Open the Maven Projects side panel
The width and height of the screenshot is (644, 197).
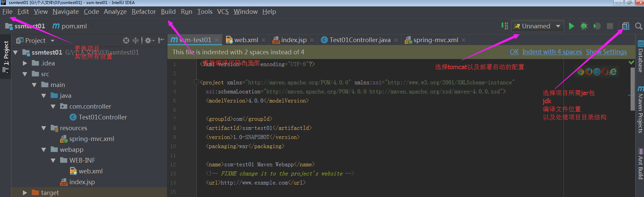640,109
